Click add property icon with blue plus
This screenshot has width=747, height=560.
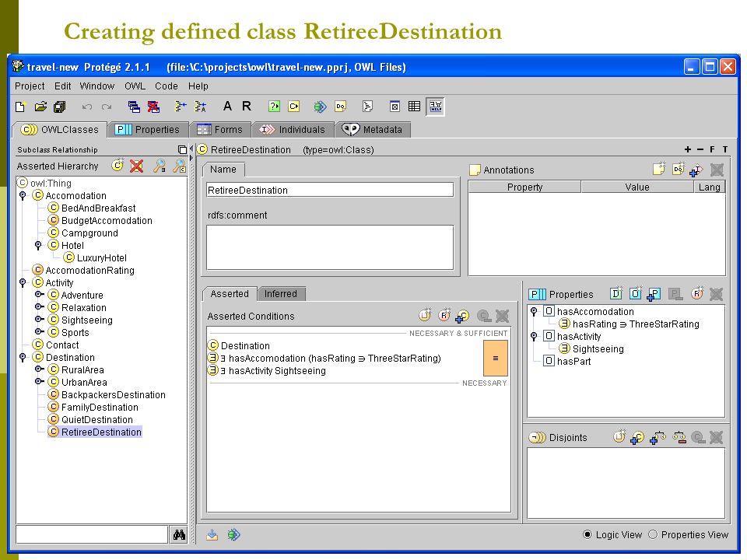654,295
